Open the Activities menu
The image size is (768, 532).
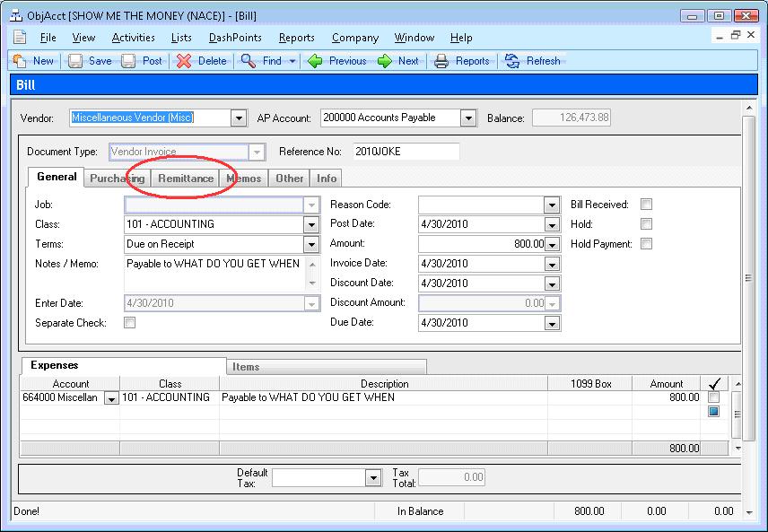click(133, 38)
